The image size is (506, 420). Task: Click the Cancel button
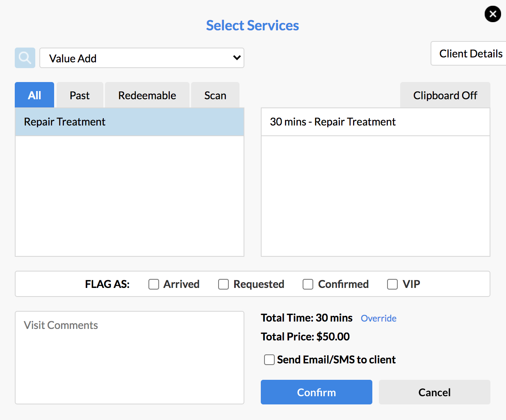(x=435, y=392)
